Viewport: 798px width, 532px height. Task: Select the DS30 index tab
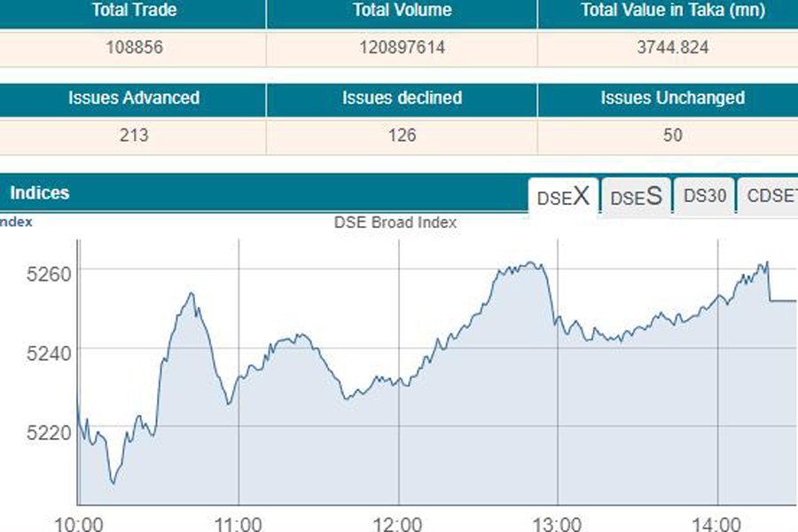(x=705, y=197)
